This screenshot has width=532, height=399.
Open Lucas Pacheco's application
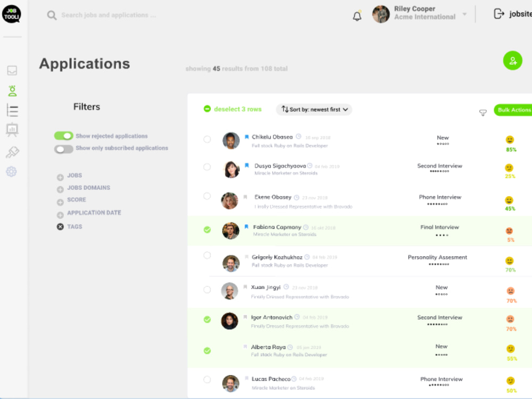pyautogui.click(x=271, y=379)
